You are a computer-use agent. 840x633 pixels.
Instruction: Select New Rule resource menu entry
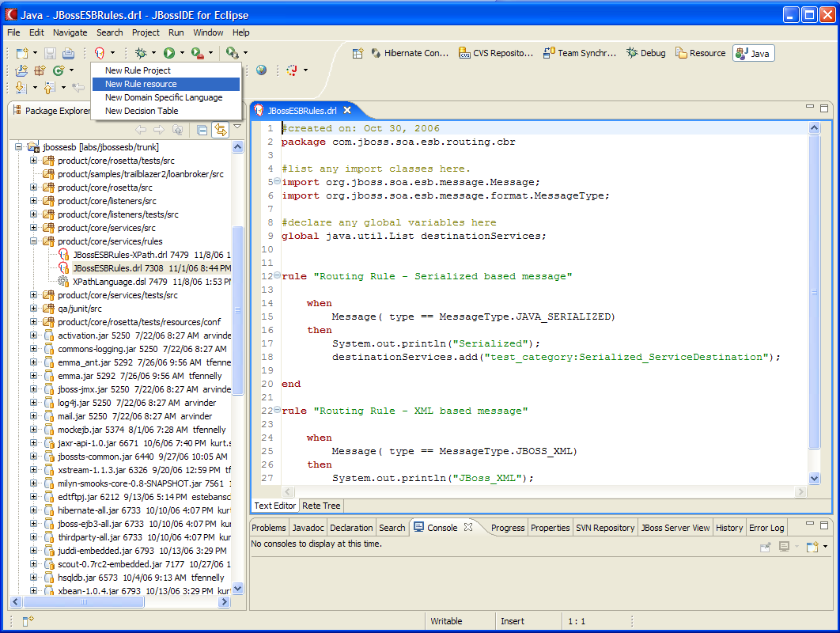pos(166,84)
